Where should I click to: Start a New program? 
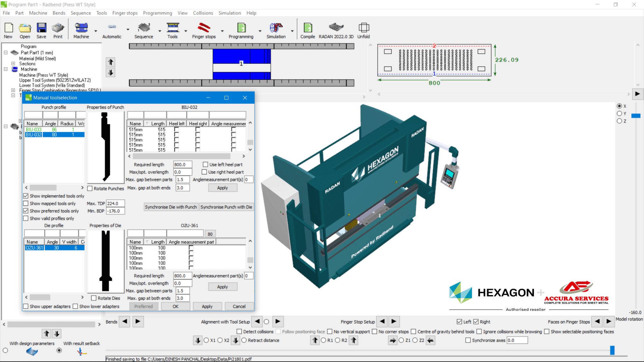[8, 30]
